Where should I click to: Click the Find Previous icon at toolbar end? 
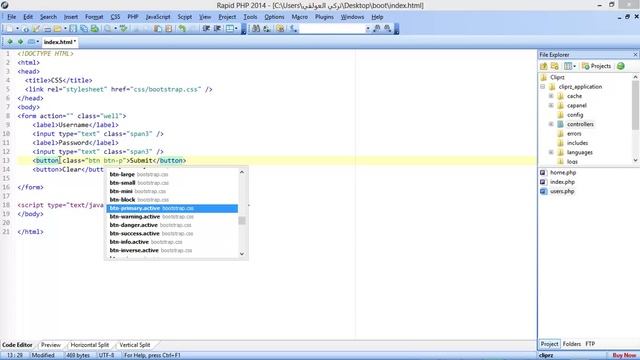[x=387, y=29]
